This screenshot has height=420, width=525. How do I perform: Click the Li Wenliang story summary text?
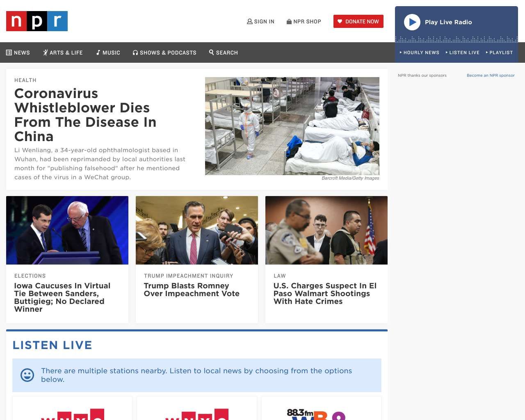[100, 164]
